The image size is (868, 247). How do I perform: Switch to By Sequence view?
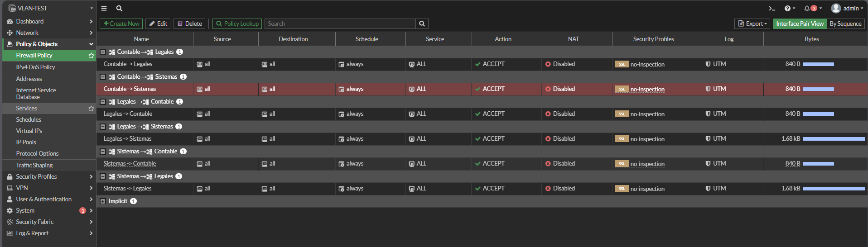[x=845, y=24]
